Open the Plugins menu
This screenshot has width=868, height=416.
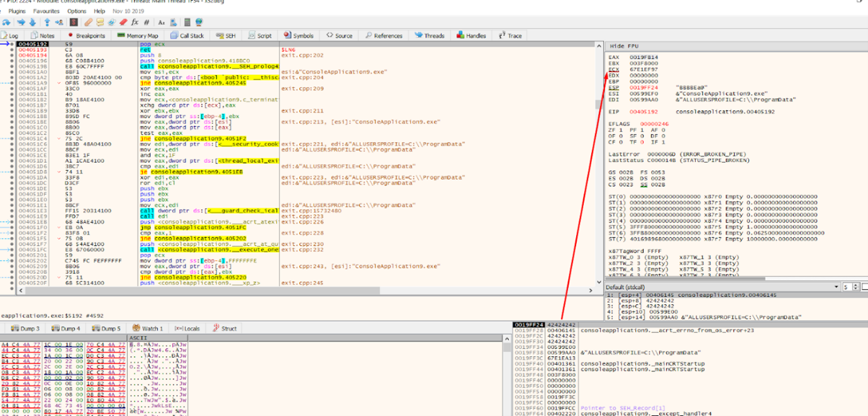click(x=17, y=11)
